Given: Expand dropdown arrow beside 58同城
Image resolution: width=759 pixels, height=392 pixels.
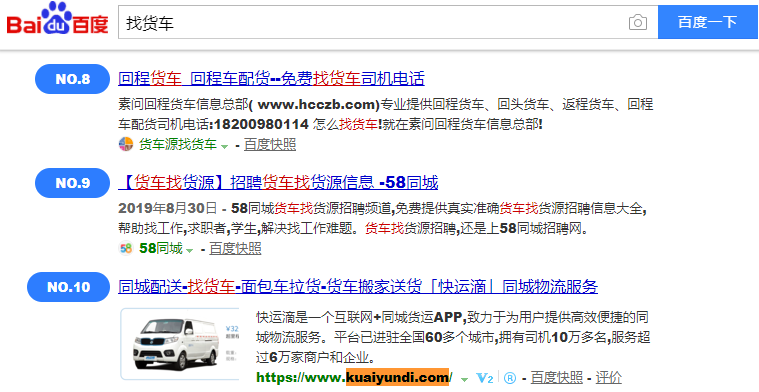Looking at the screenshot, I should [x=189, y=250].
